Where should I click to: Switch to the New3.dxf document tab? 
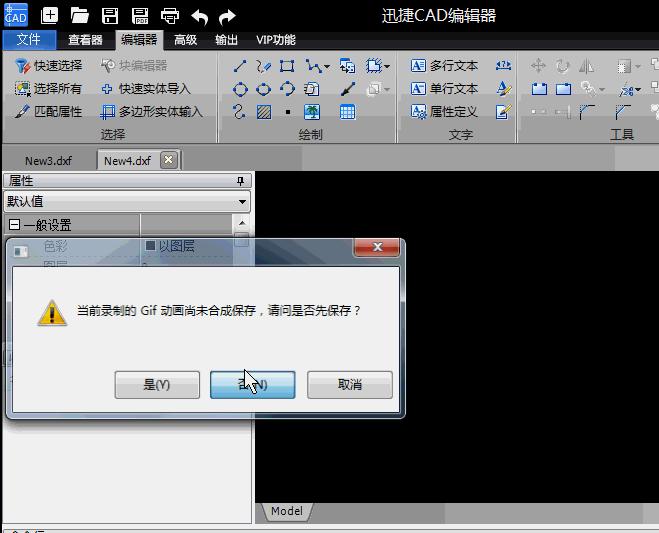click(x=48, y=161)
